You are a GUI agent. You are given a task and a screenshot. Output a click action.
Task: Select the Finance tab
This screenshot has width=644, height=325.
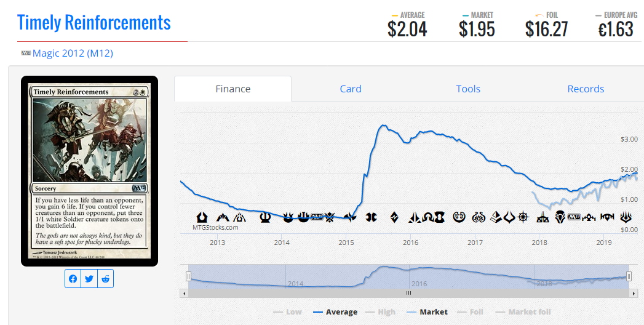233,89
